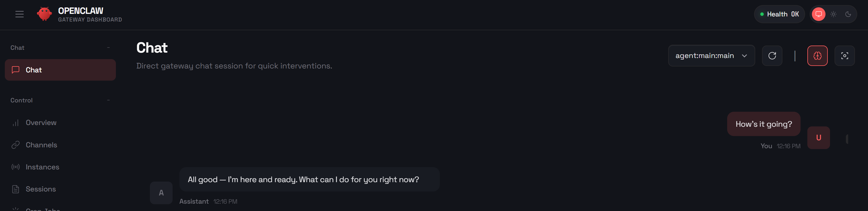Image resolution: width=868 pixels, height=211 pixels.
Task: Click the Instances broadcast icon
Action: coord(16,167)
